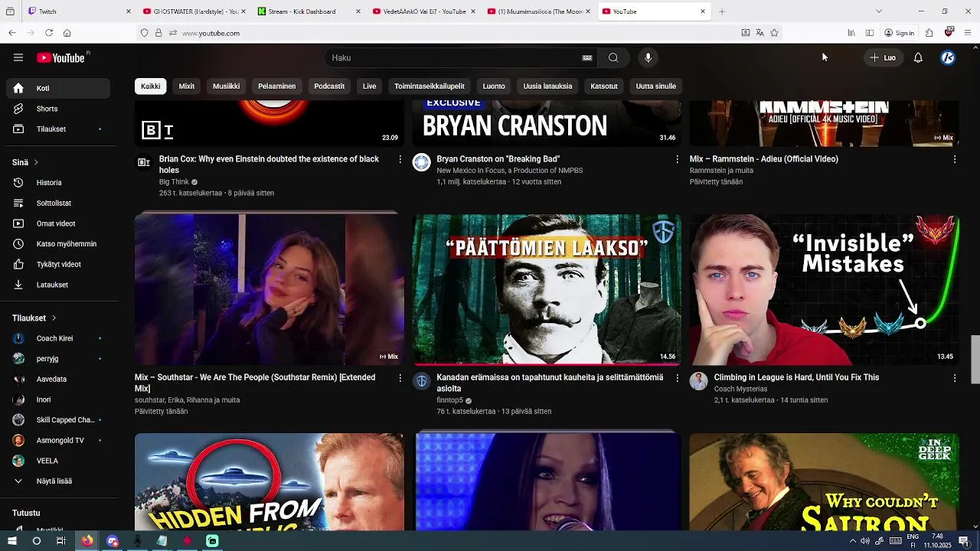Open Firefox from the taskbar
Viewport: 980px width, 551px height.
[87, 541]
